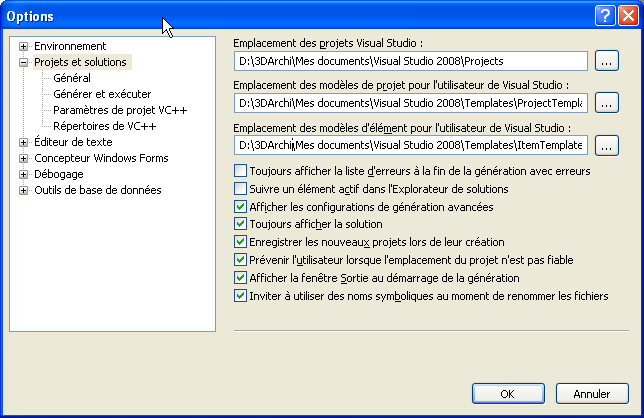Browse for item templates location
The height and width of the screenshot is (418, 644).
point(605,145)
